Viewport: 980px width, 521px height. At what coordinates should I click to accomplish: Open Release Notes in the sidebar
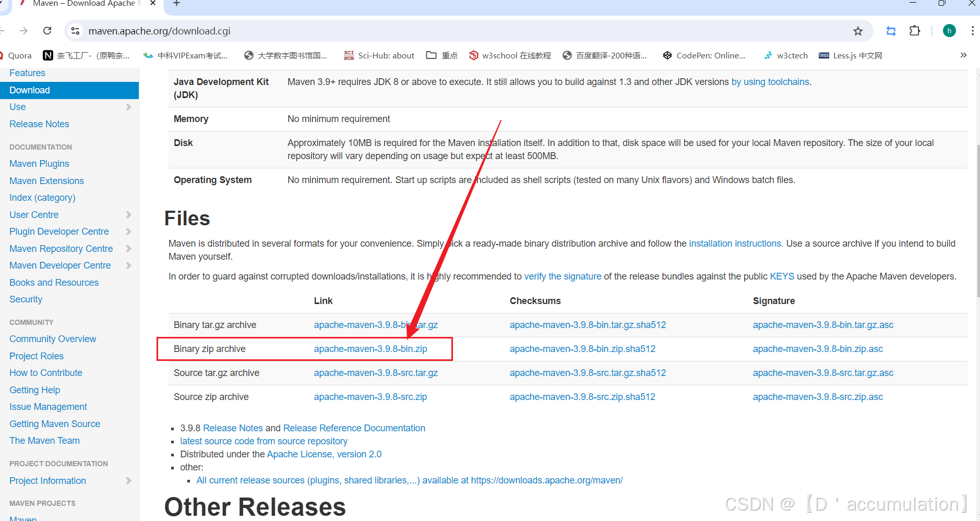click(x=39, y=124)
